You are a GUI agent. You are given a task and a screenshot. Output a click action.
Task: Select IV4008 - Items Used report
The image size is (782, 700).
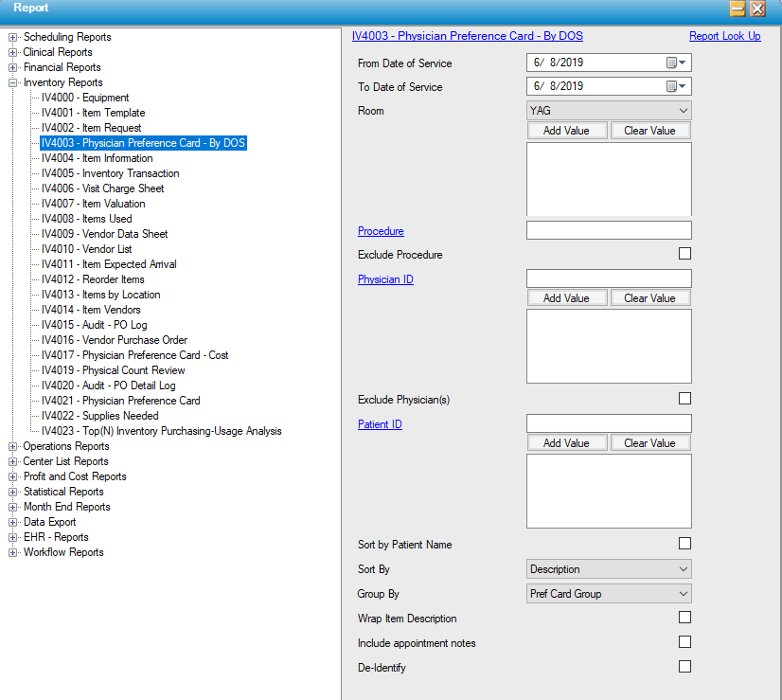point(86,219)
